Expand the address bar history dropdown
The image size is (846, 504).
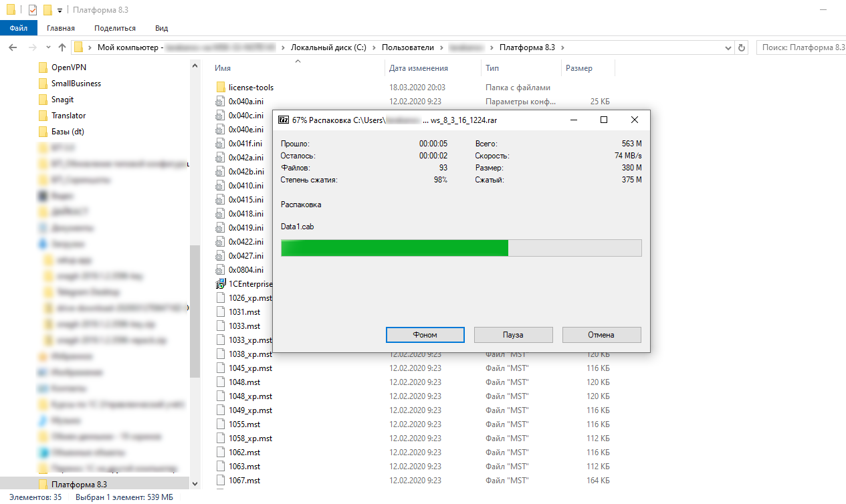[728, 47]
